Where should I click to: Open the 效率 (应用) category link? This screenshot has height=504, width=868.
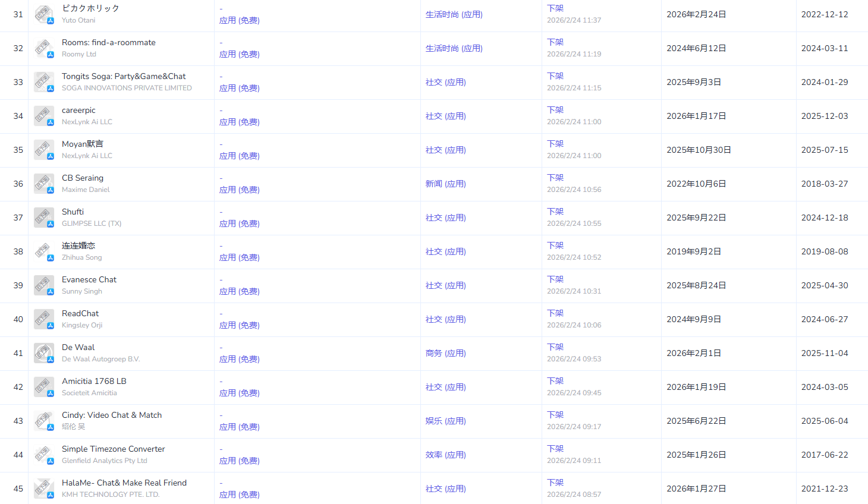(x=446, y=455)
